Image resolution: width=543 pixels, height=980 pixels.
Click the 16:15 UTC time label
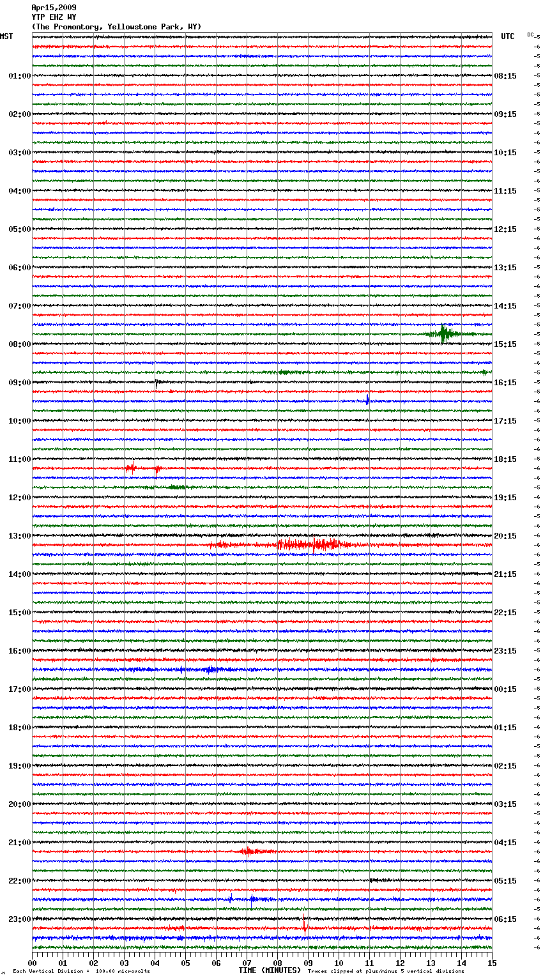click(505, 383)
